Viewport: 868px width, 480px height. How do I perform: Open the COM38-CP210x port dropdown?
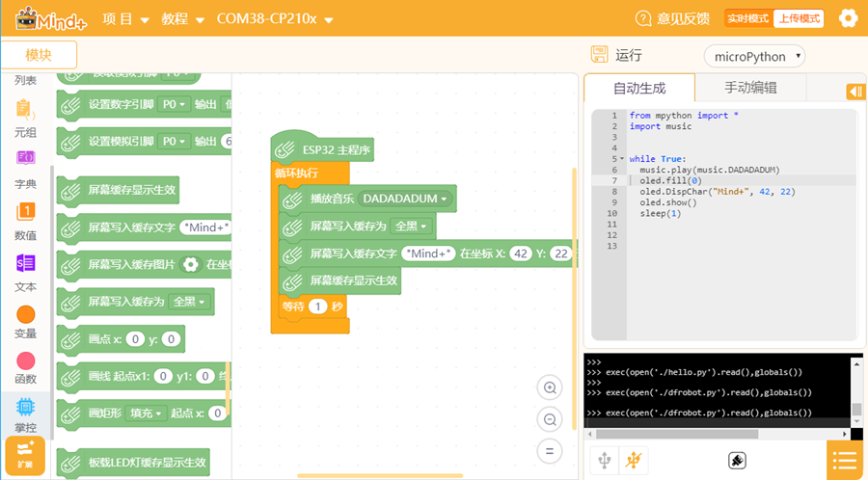(274, 19)
